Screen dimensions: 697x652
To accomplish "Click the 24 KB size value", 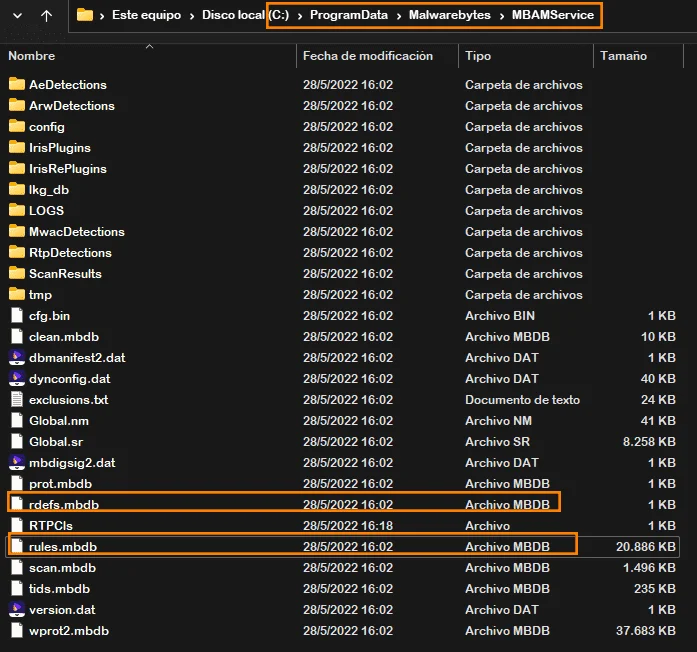I will [658, 400].
